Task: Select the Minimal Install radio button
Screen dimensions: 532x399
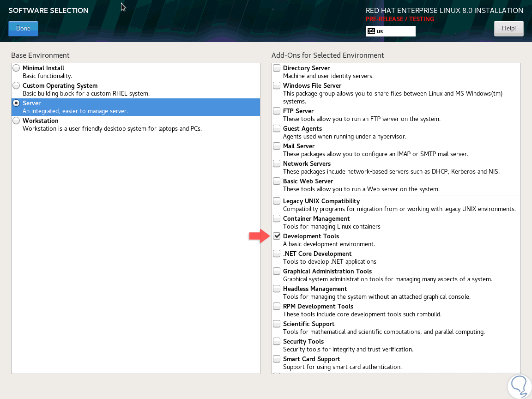Action: [16, 68]
